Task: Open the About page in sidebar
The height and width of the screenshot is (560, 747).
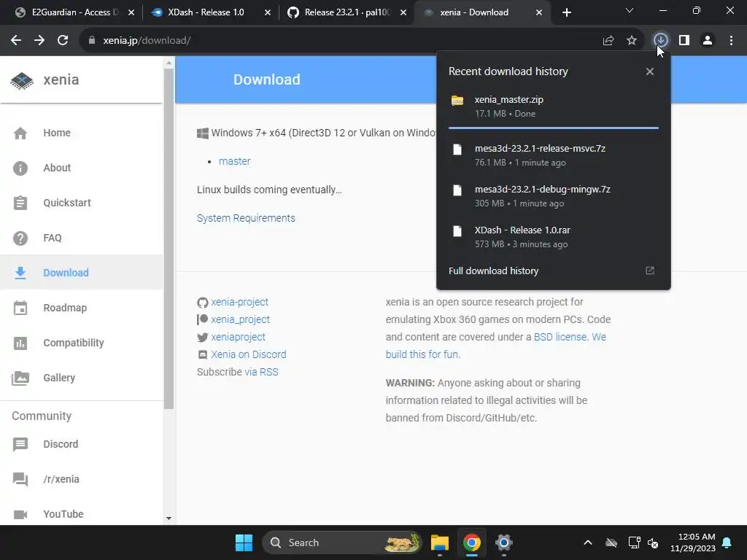Action: tap(81, 168)
